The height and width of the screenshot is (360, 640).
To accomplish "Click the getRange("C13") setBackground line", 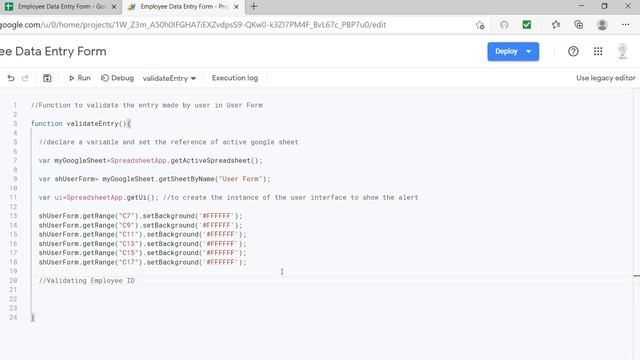I will pos(142,244).
